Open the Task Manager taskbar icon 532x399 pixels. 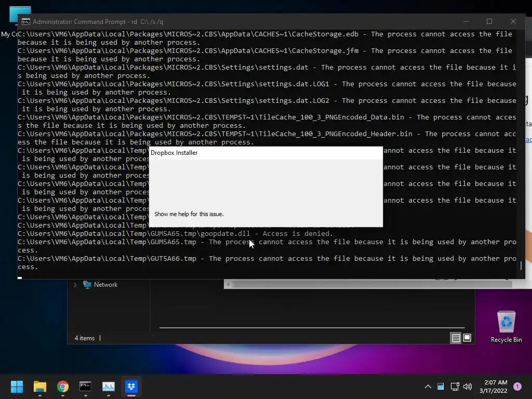109,386
